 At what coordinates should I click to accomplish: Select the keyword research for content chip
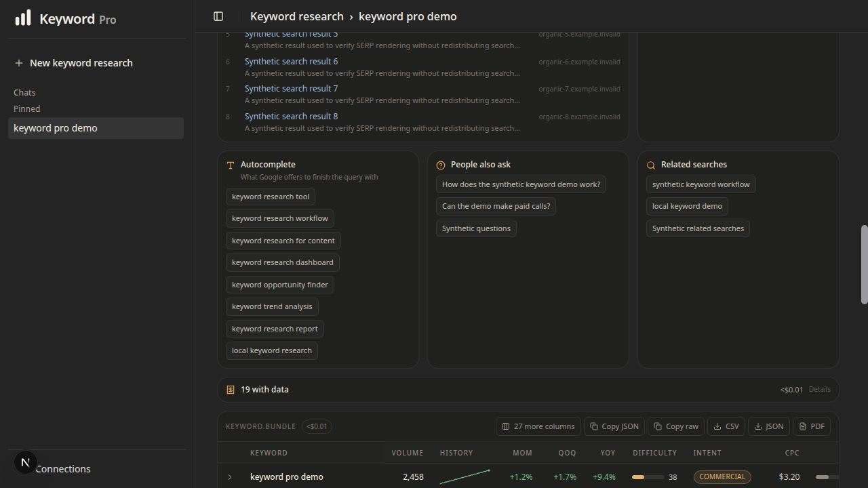[283, 241]
